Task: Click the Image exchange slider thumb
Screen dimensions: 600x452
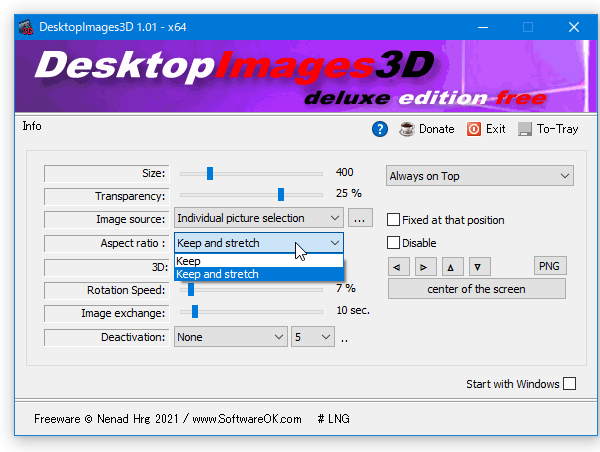Action: 195,312
